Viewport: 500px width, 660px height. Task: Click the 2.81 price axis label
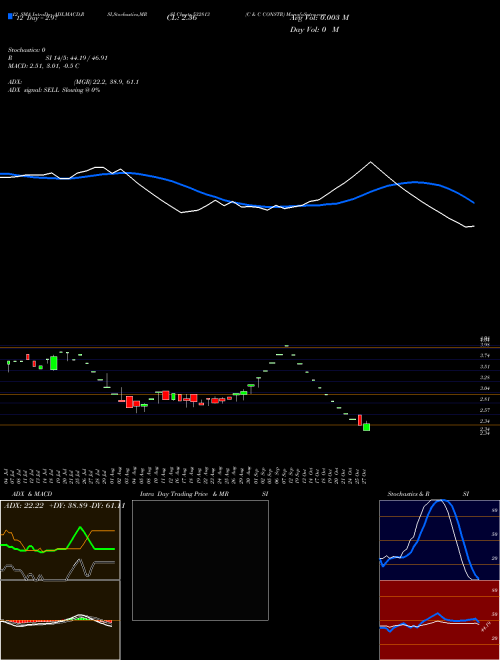(484, 399)
